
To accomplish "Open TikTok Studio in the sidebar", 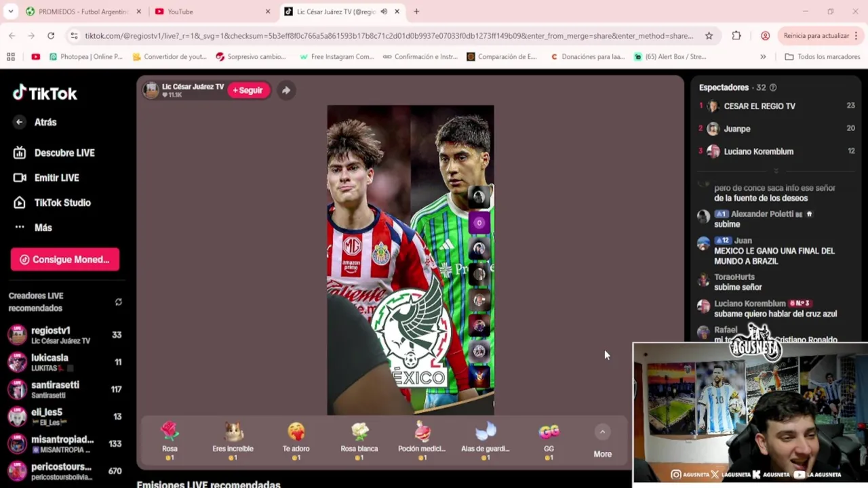I will [x=52, y=203].
